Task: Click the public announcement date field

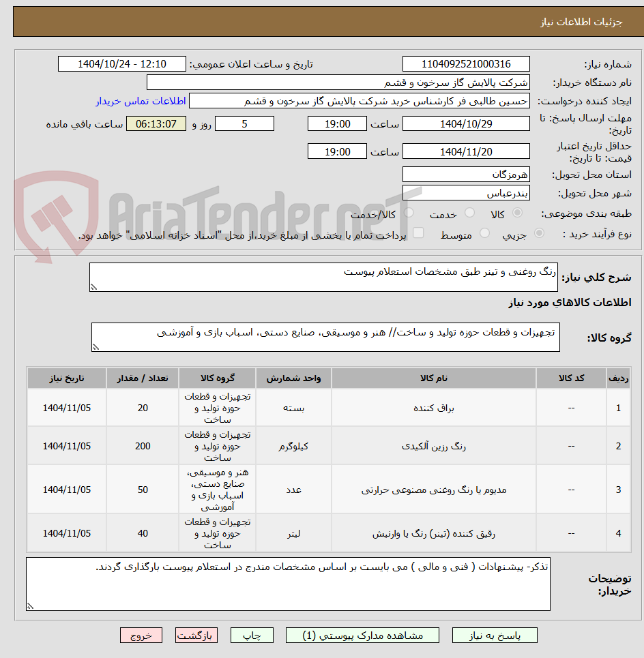Action: point(121,64)
